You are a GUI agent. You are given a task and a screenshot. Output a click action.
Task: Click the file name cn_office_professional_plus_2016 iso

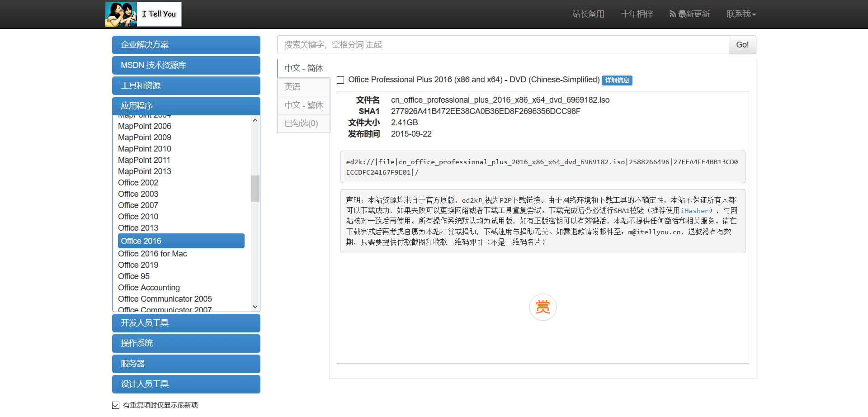pyautogui.click(x=500, y=100)
